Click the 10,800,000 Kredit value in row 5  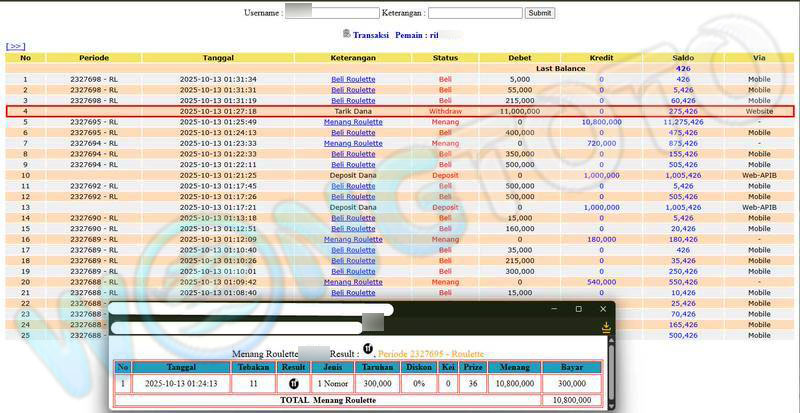click(x=601, y=122)
